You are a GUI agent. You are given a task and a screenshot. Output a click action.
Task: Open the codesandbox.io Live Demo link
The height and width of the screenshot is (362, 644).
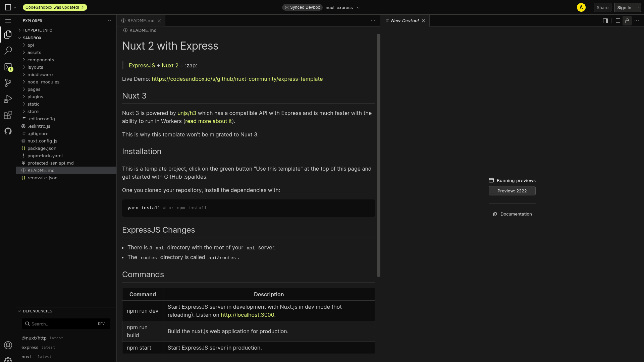237,79
